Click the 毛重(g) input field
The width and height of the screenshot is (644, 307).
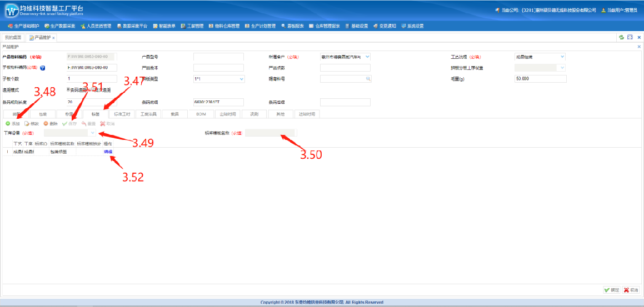(540, 79)
